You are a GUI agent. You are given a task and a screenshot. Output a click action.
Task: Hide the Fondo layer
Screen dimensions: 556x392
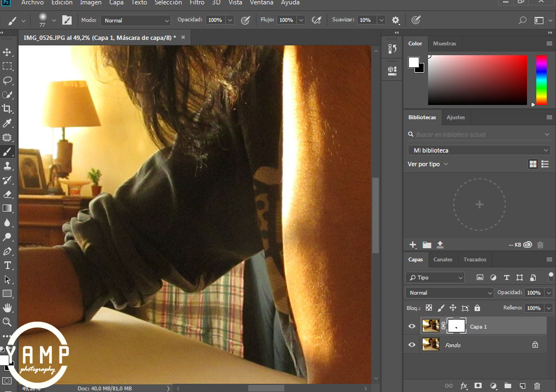coord(412,344)
